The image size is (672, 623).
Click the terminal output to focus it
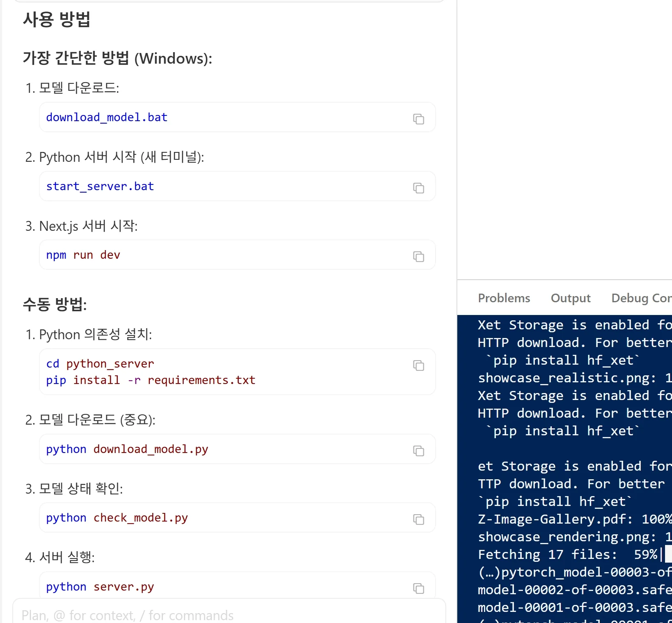(566, 452)
